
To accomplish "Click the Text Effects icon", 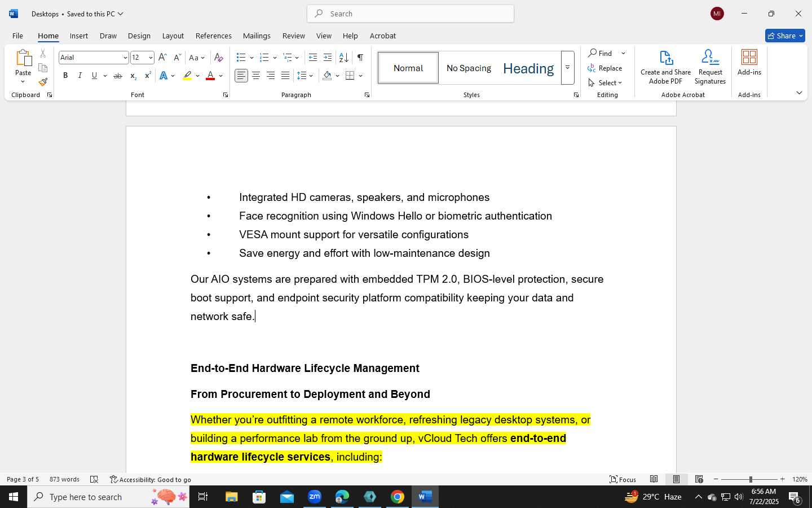I will click(164, 76).
